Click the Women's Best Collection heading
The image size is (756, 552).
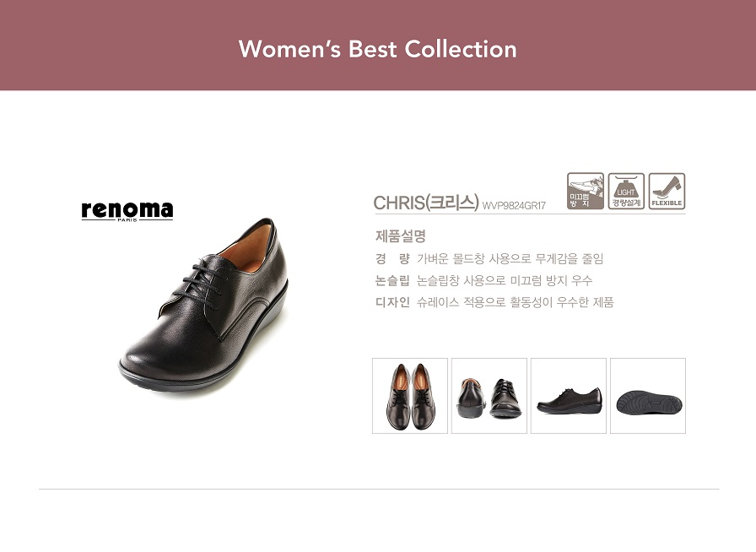[377, 49]
